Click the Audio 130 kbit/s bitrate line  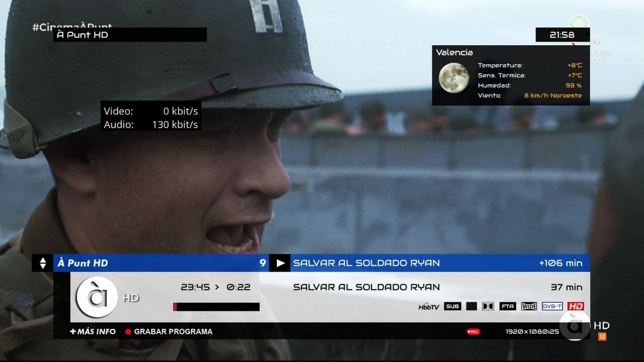(x=151, y=124)
